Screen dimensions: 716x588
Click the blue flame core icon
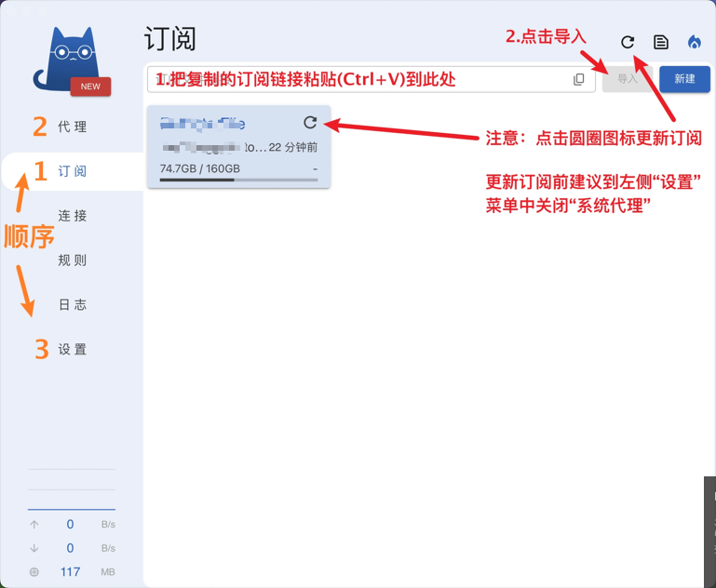695,42
